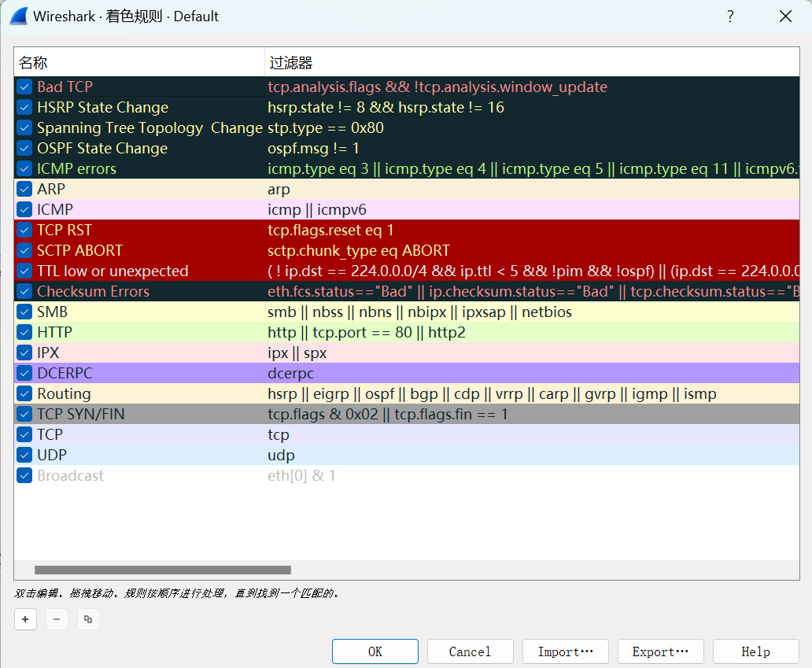Image resolution: width=812 pixels, height=668 pixels.
Task: Uncheck the TTL low or unexpected checkbox
Action: tap(24, 271)
